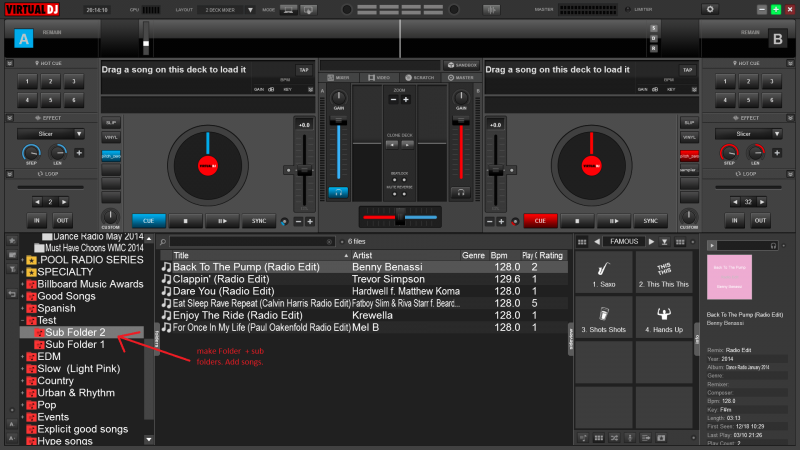Open the LAYOUT 2 deck mixer dropdown

250,10
